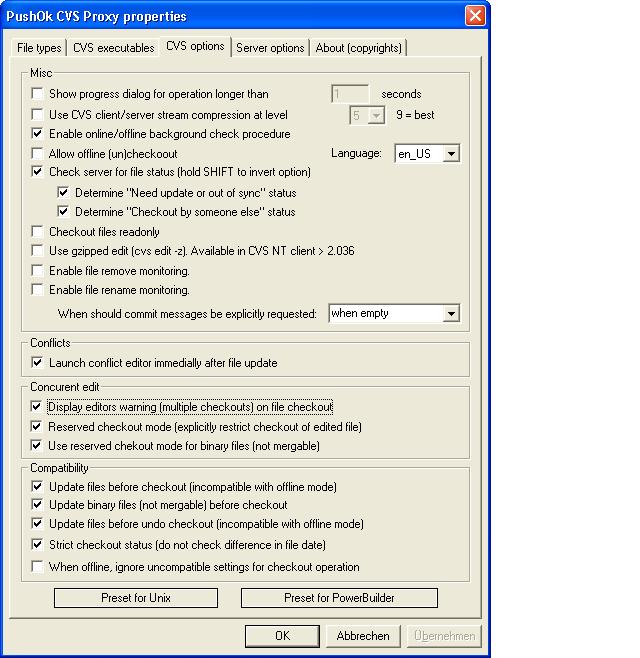Uncheck 'Strict checkout status' option
The width and height of the screenshot is (640, 658).
(38, 545)
